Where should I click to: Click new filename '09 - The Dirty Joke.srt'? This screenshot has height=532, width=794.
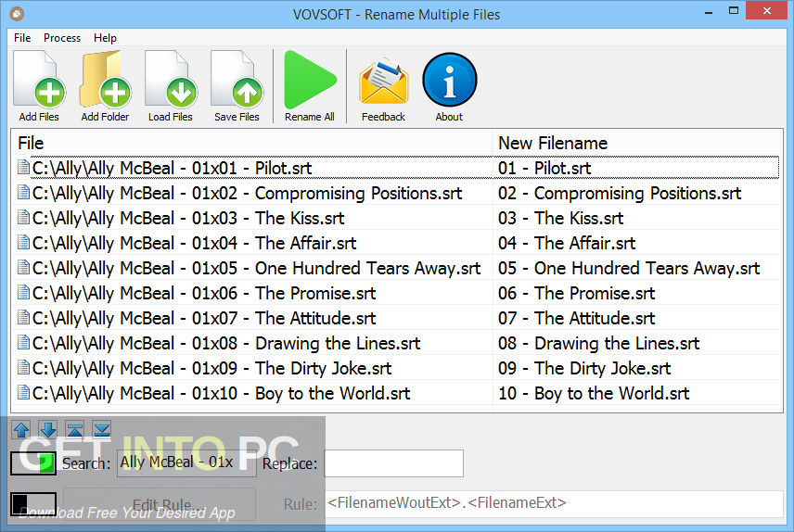(585, 369)
